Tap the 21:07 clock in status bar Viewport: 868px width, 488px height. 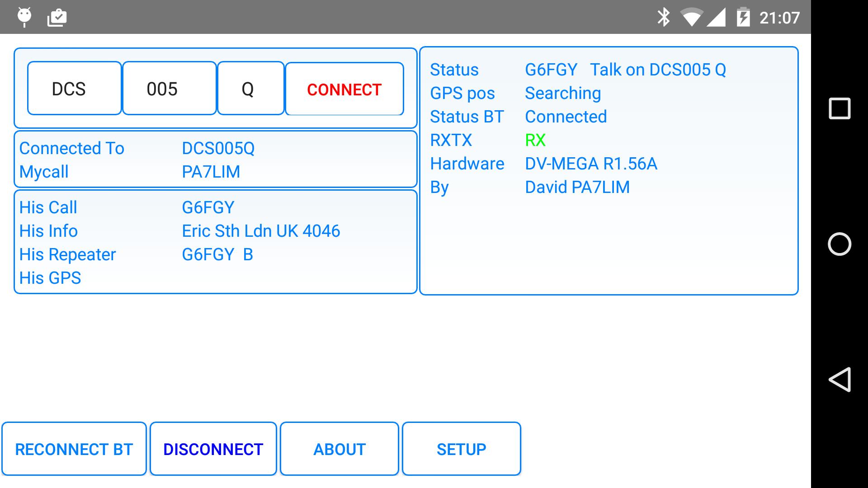780,18
